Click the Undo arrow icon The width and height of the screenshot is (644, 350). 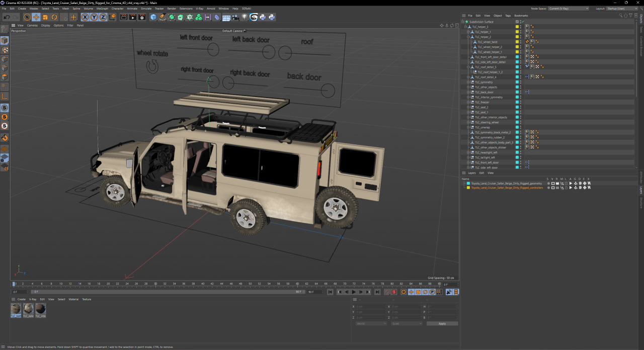click(x=7, y=17)
